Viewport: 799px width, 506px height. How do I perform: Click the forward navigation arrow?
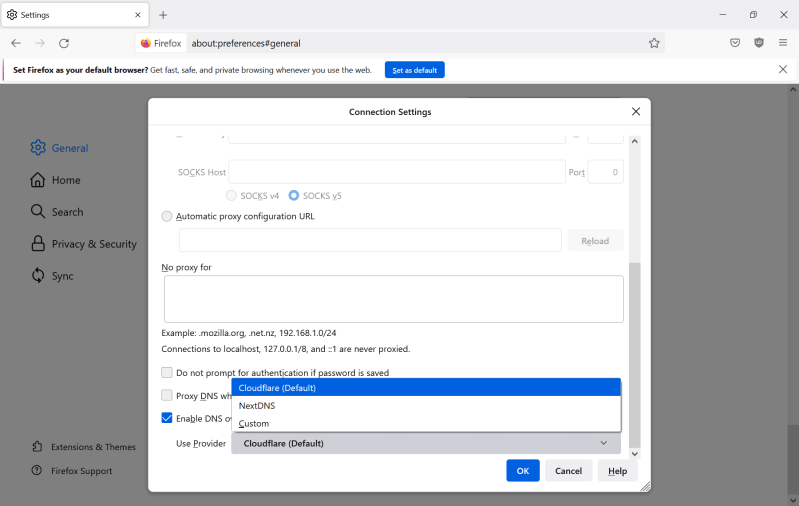tap(40, 43)
